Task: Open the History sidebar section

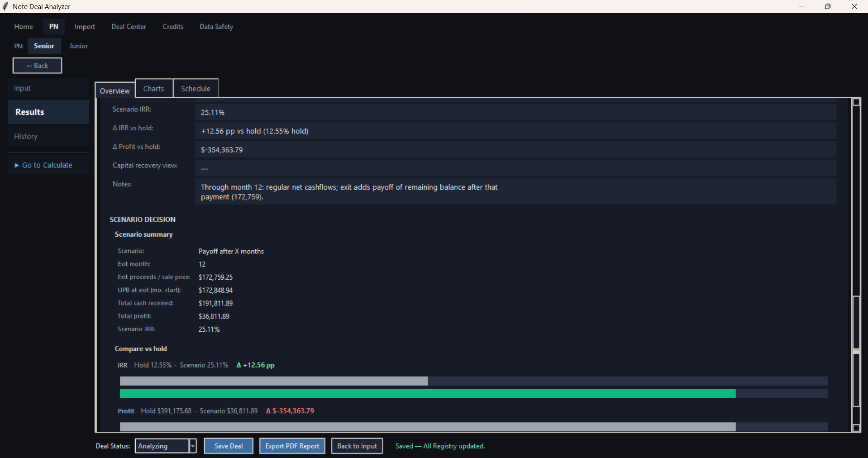Action: pyautogui.click(x=48, y=136)
